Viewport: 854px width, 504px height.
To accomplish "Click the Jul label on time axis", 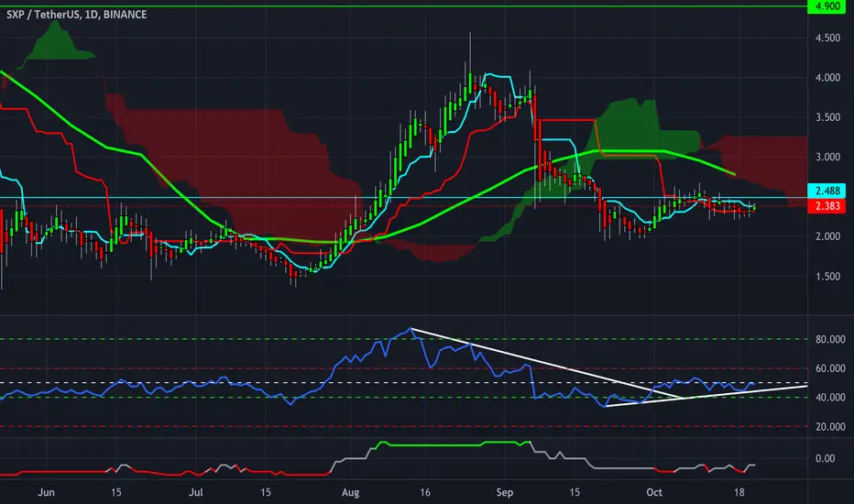I will [195, 493].
